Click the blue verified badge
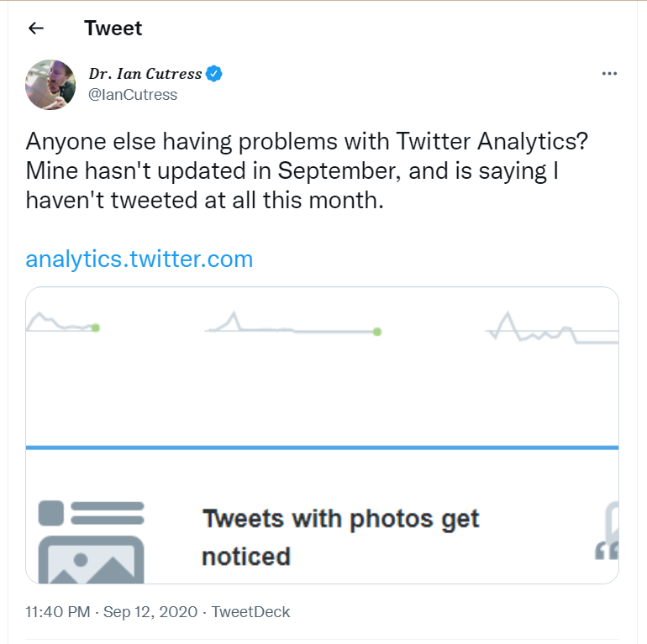This screenshot has width=647, height=644. 215,74
